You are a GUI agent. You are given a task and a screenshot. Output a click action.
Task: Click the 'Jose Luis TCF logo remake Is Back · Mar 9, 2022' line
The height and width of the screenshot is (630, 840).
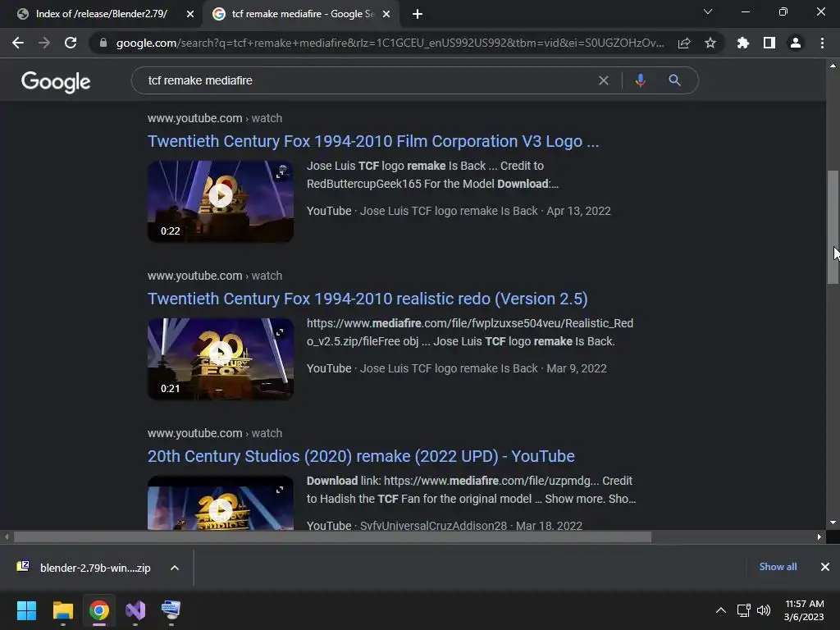[483, 368]
